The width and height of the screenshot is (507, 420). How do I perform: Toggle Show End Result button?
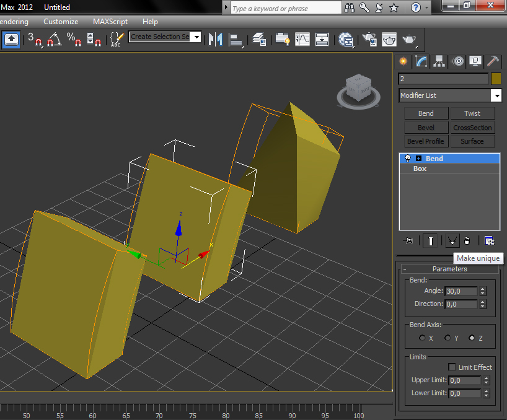pos(430,241)
